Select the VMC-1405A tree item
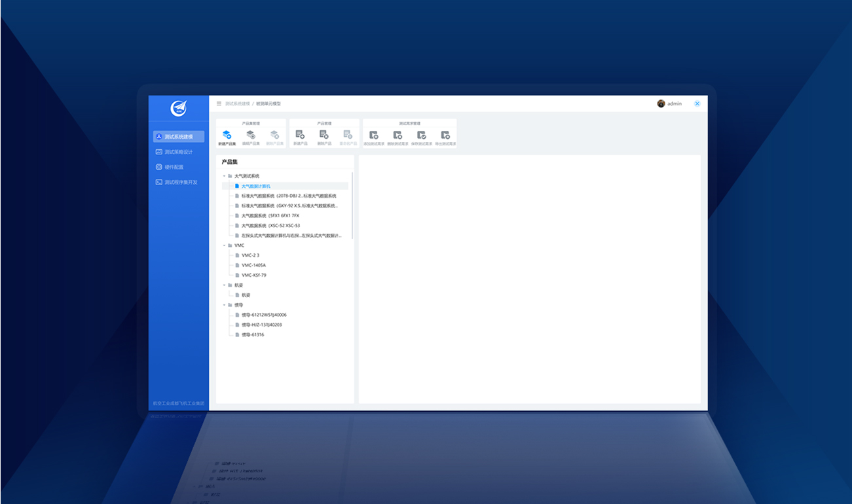This screenshot has height=504, width=852. (x=253, y=265)
